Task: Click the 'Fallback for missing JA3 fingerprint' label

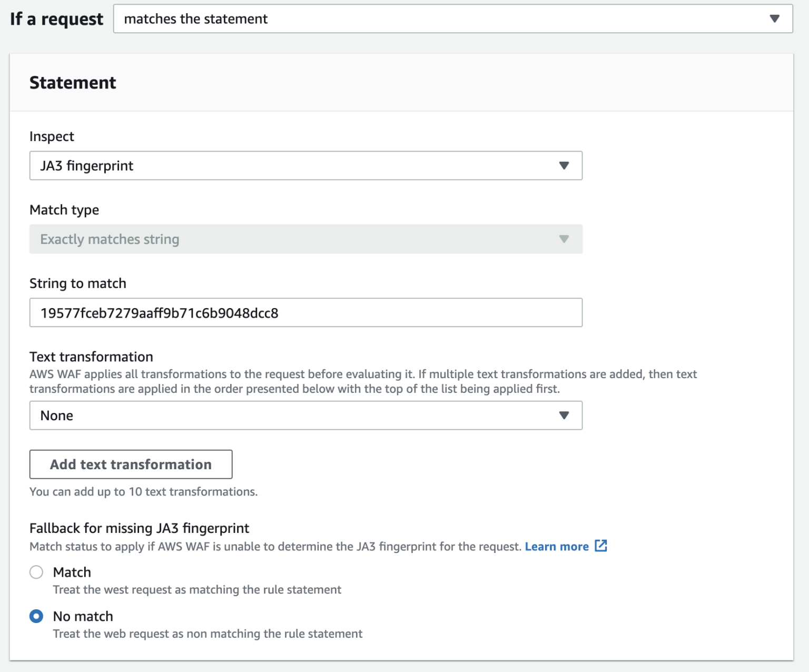Action: 140,528
